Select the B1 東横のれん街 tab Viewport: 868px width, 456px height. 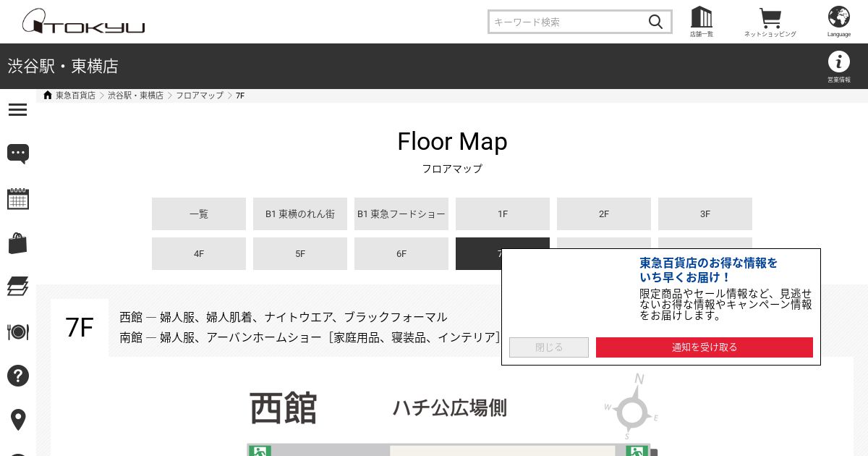(300, 214)
